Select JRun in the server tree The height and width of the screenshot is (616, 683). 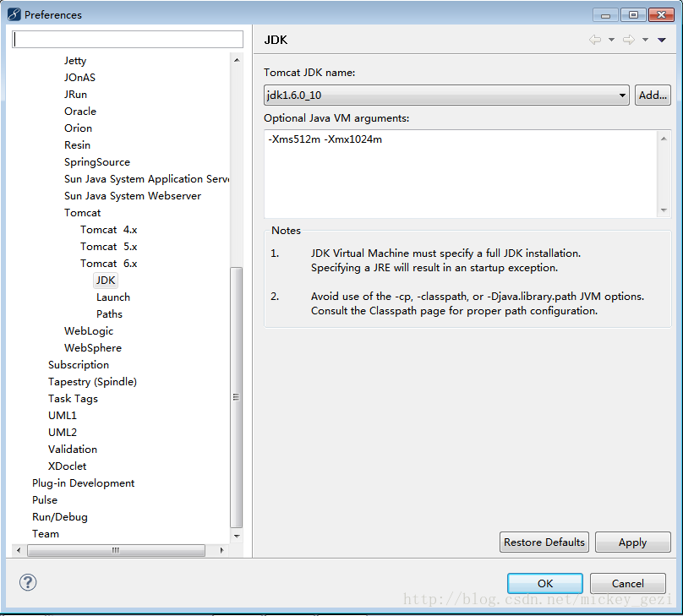click(75, 95)
